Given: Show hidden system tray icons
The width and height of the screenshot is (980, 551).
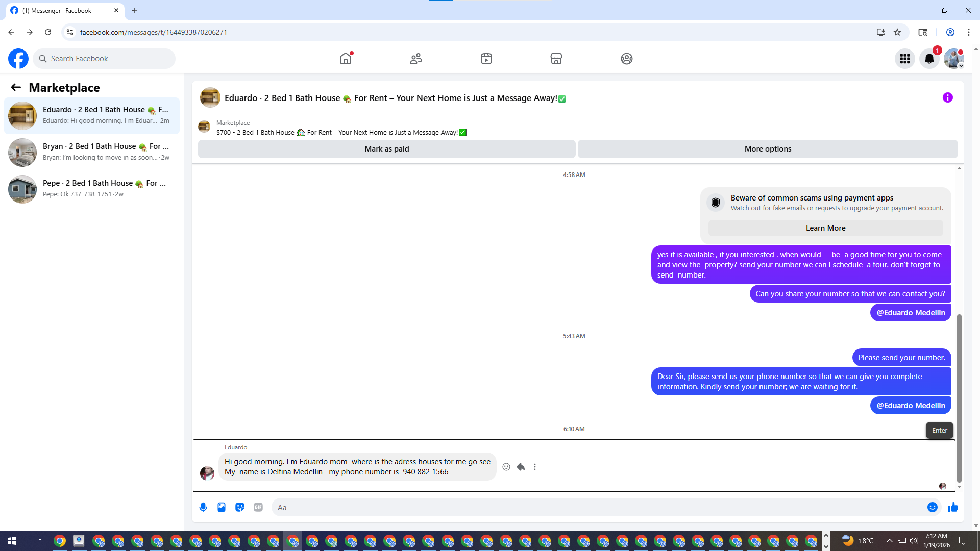Looking at the screenshot, I should point(889,541).
